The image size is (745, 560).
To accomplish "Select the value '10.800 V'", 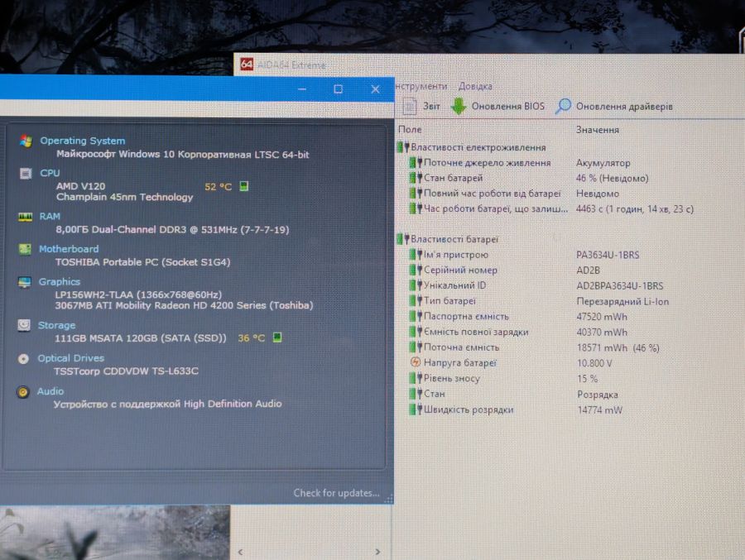I will click(594, 363).
